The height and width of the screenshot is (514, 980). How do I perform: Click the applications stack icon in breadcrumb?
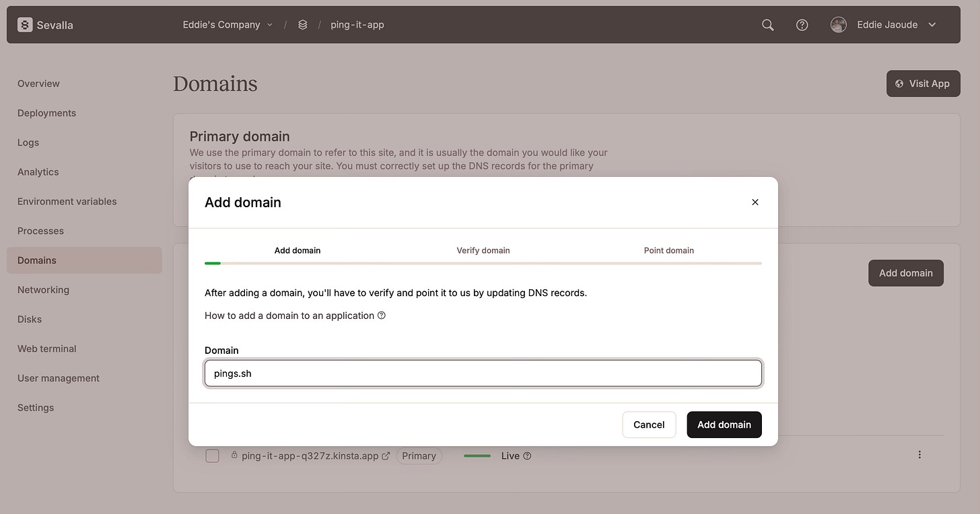click(x=303, y=25)
